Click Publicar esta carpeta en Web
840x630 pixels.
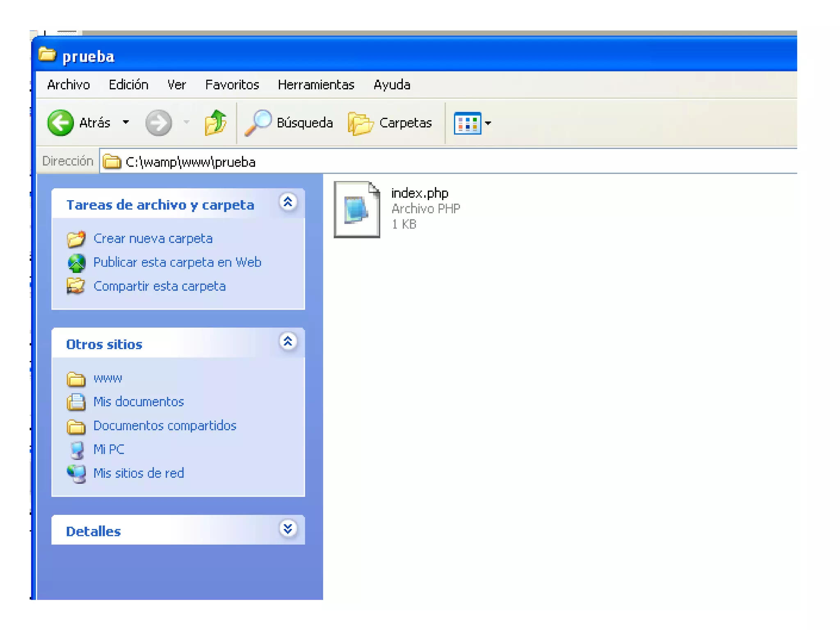[x=177, y=262]
